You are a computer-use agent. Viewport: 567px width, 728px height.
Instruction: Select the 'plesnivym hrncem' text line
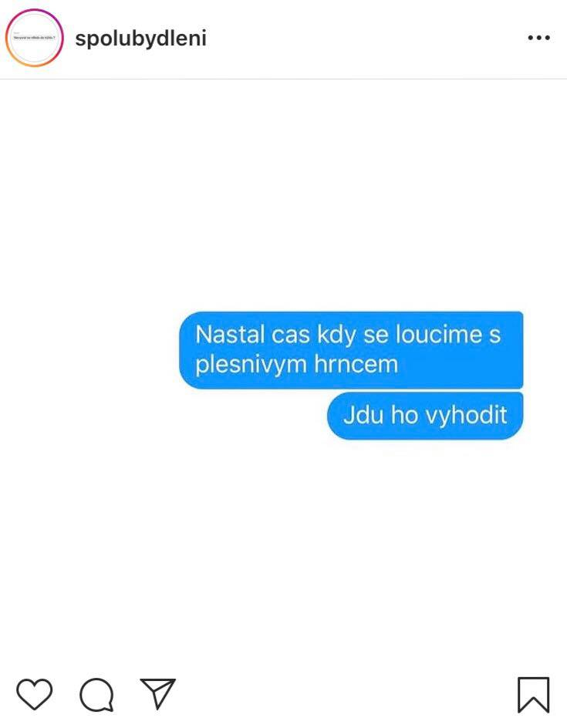297,365
